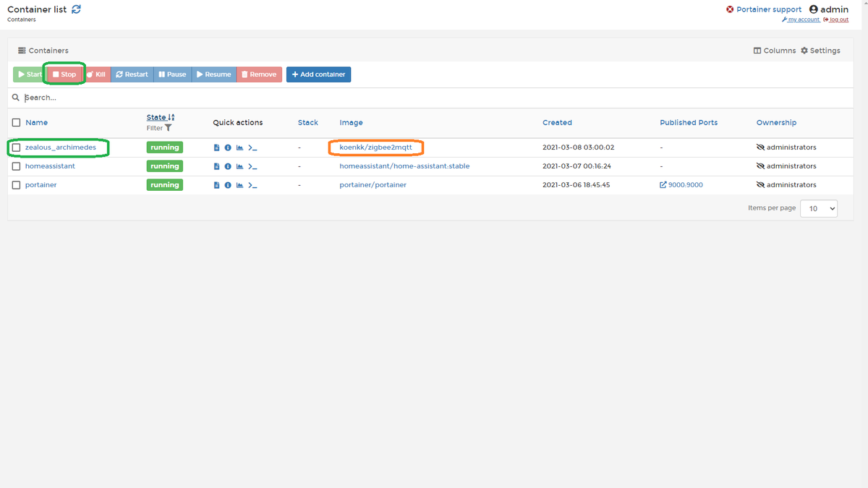
Task: Click the Remove button
Action: 259,74
